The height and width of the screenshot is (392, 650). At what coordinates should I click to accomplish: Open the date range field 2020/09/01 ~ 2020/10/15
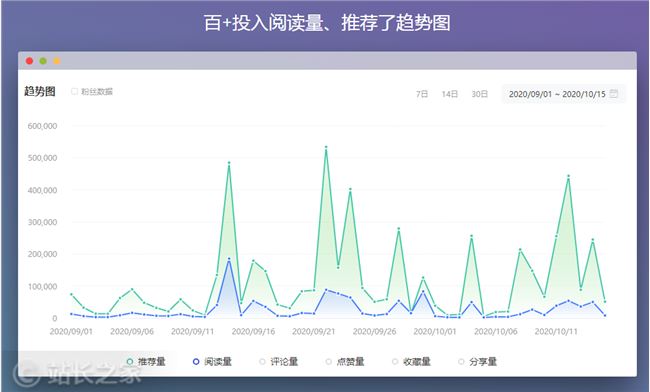tap(564, 94)
